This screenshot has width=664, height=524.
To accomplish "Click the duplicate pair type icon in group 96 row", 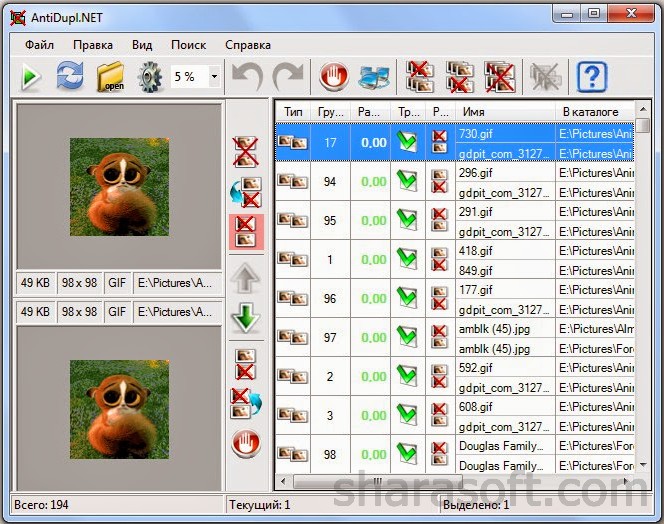I will coord(292,298).
